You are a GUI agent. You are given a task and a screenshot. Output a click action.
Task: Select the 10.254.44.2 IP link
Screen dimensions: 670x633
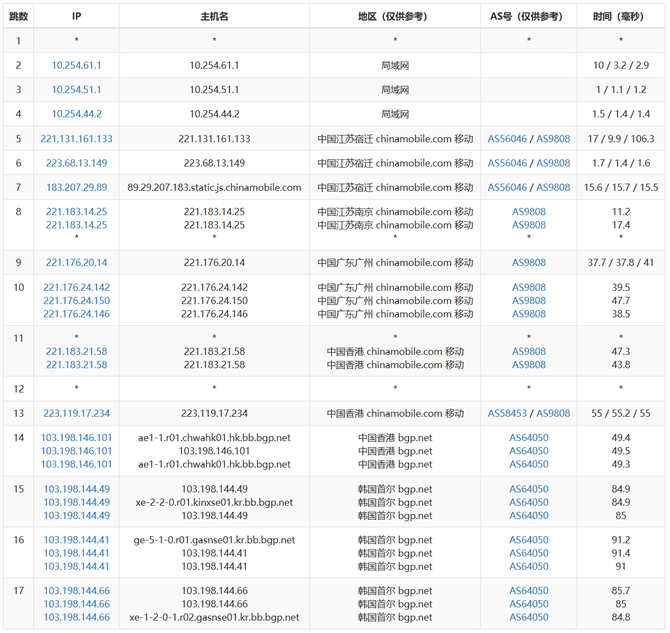77,114
